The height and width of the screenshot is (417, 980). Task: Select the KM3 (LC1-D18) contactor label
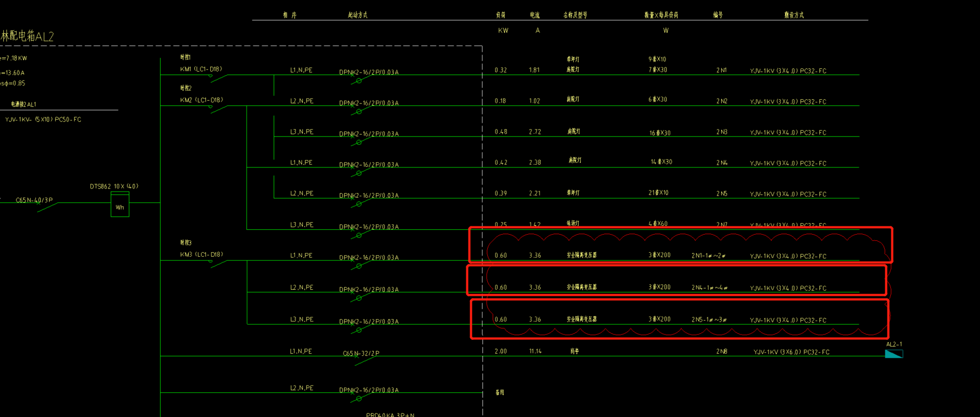click(x=201, y=254)
